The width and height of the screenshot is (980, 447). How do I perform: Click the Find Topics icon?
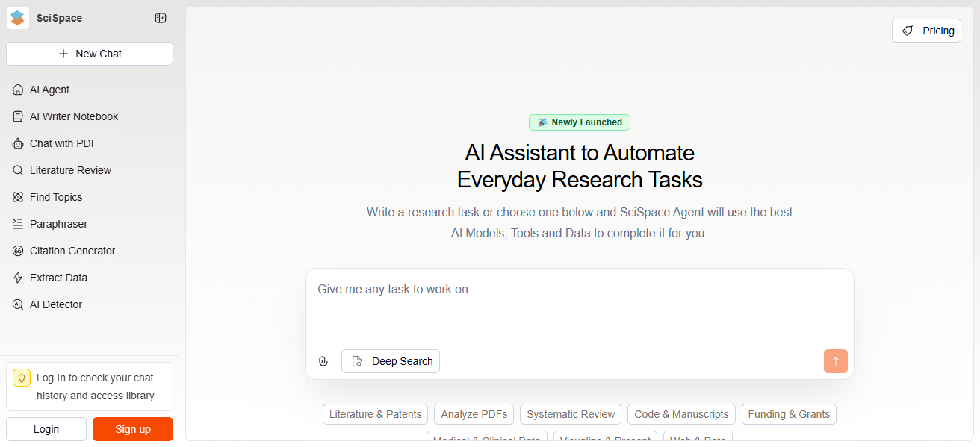tap(18, 197)
